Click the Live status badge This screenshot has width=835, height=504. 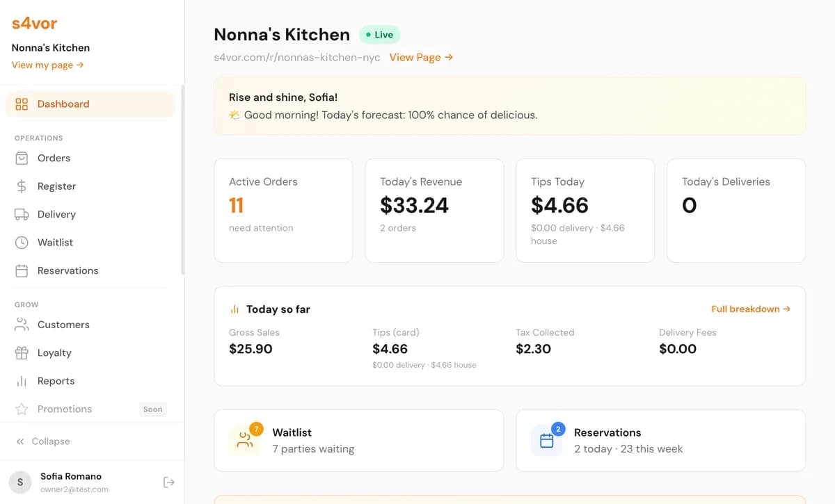[x=379, y=33]
